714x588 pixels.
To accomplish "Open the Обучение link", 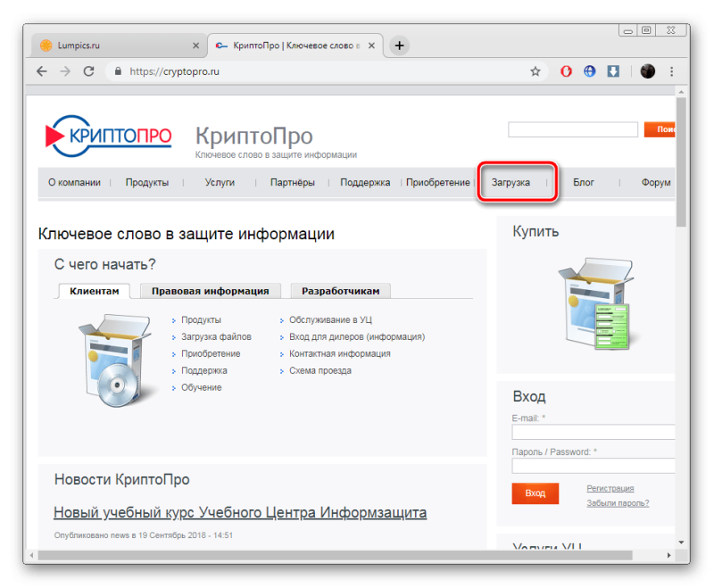I will [202, 387].
